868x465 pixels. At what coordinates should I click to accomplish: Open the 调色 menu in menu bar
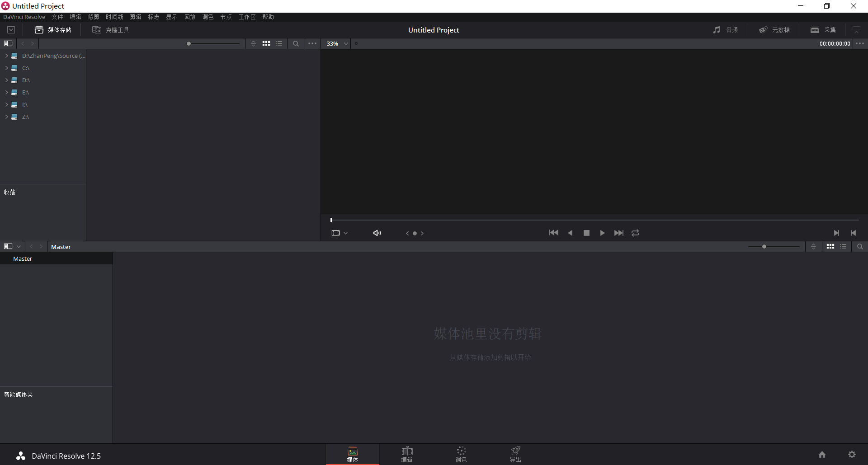[208, 17]
